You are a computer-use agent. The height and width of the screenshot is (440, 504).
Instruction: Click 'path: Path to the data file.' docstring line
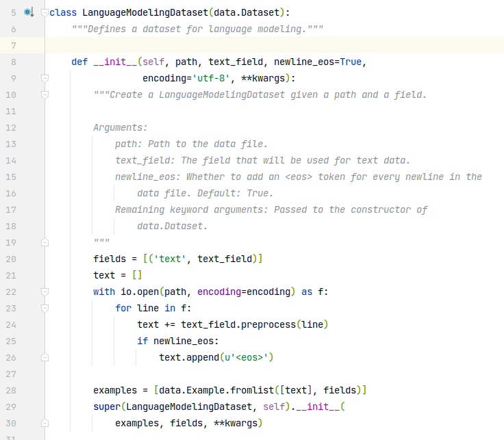tap(191, 144)
